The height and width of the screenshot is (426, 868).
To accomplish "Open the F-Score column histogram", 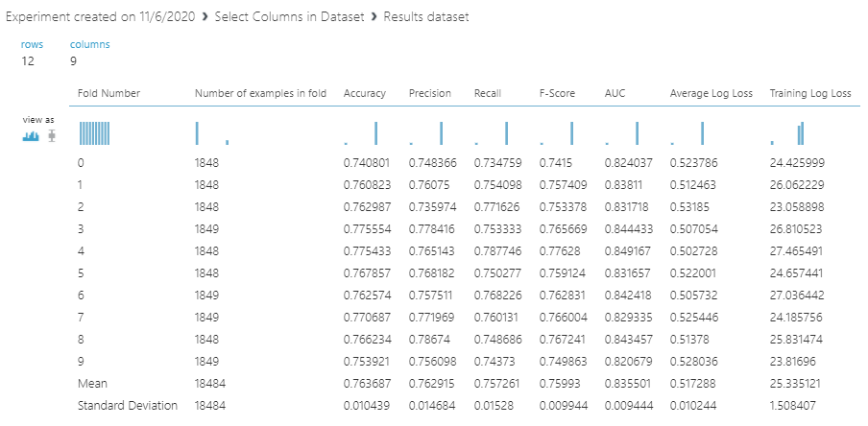I will 557,132.
